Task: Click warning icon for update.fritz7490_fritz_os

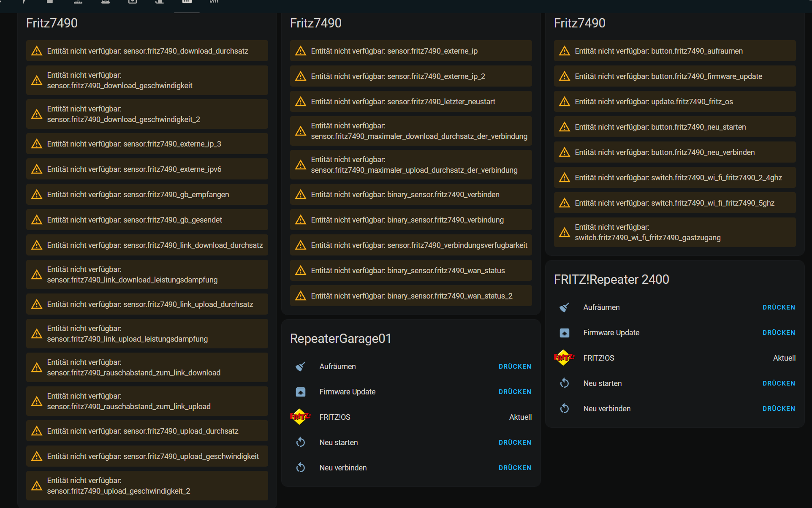Action: [565, 102]
